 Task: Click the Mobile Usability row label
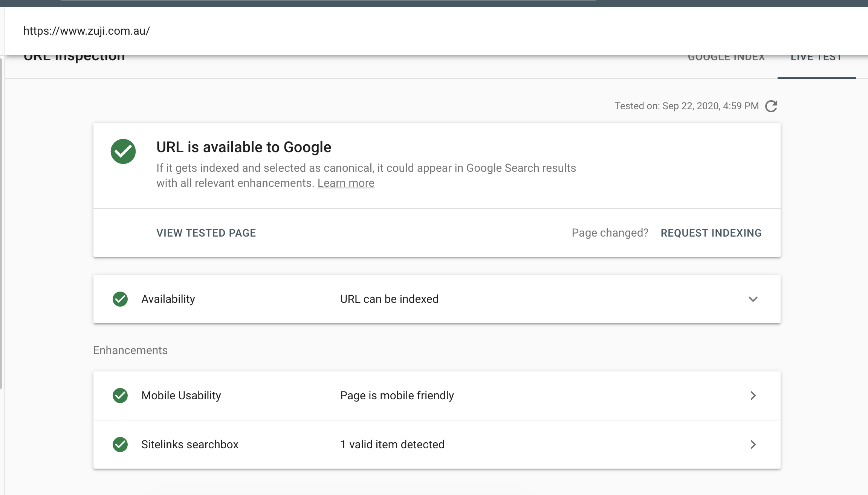pos(181,396)
